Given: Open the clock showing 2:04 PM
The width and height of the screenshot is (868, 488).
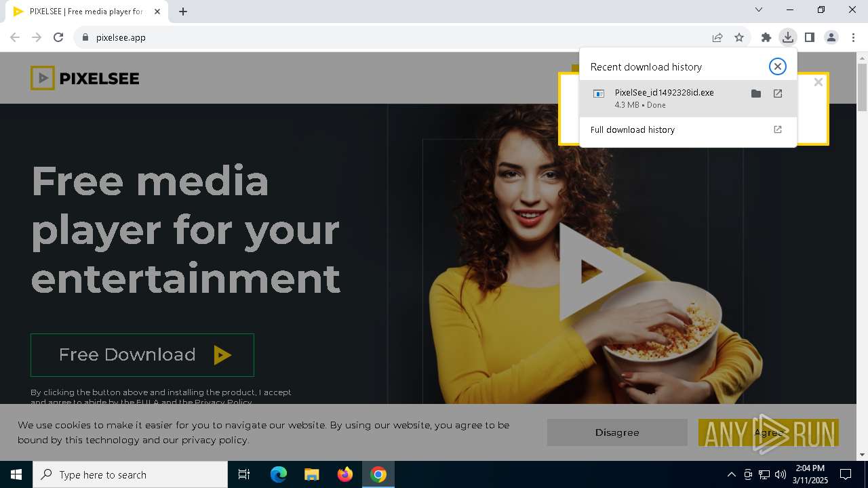Looking at the screenshot, I should point(810,474).
